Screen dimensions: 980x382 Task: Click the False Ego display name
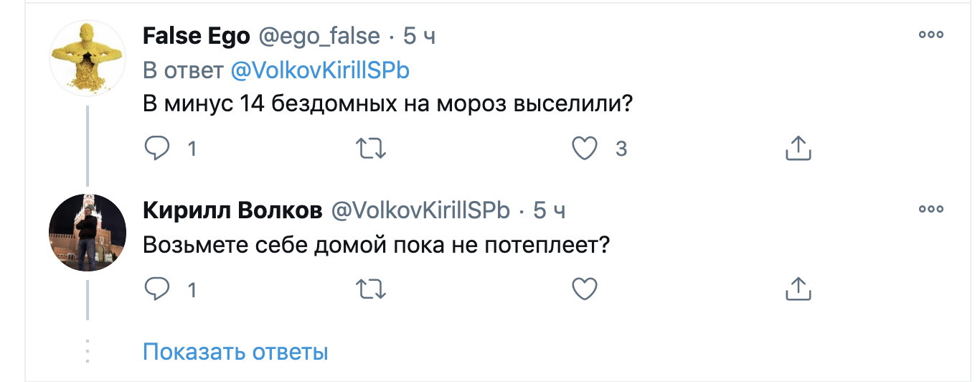pos(196,36)
